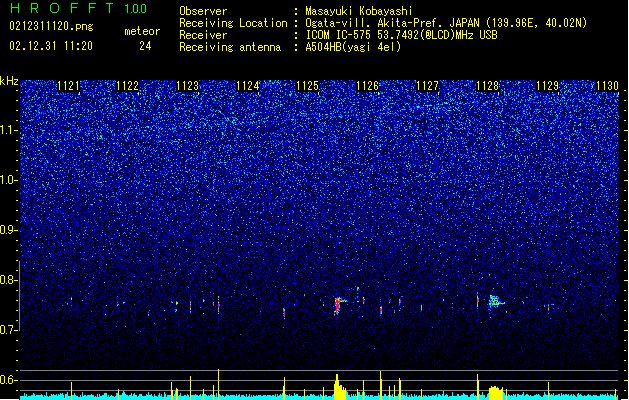Select the version number 1.0.0
This screenshot has height=400, width=629.
(135, 9)
